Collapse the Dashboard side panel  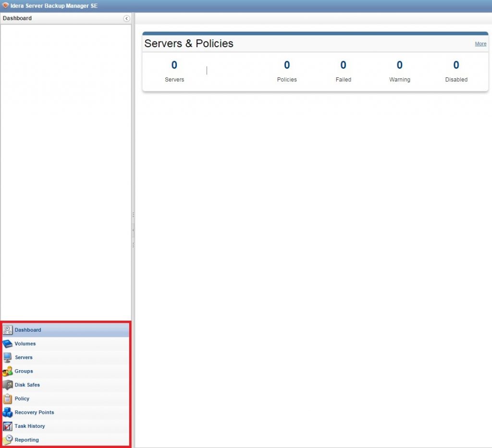(126, 18)
